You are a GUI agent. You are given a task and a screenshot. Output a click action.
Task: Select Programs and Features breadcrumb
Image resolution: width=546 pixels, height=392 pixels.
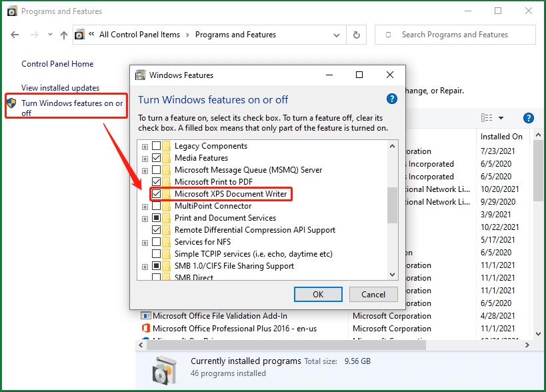click(x=235, y=35)
